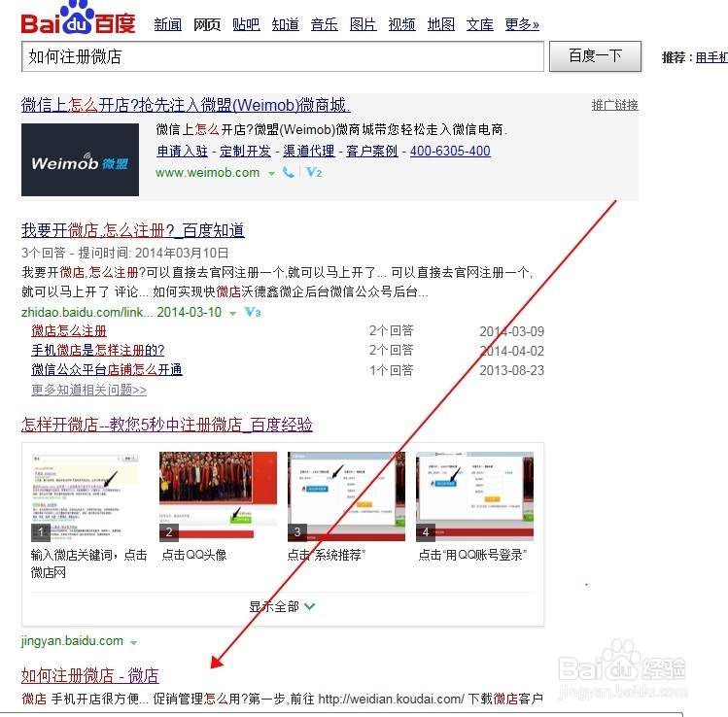Screen dimensions: 728x717
Task: Open the 如何注册微店 - 微店 result link
Action: point(90,675)
